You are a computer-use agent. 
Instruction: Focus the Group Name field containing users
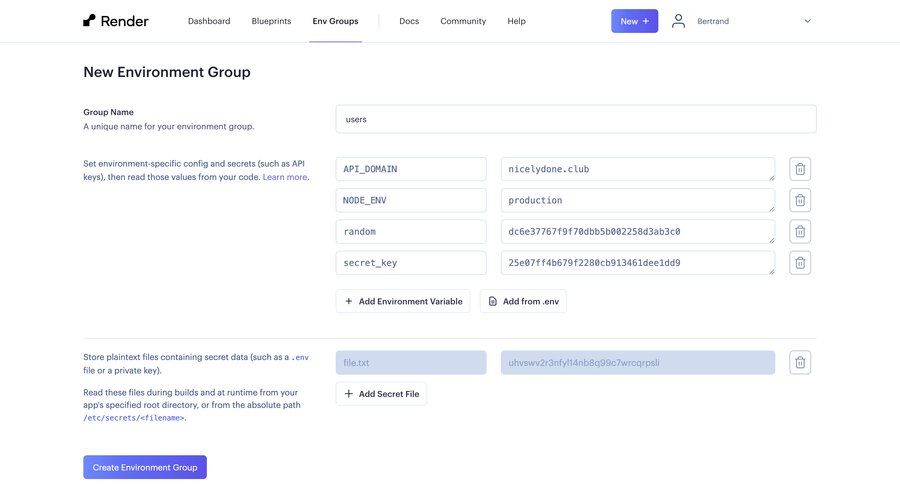point(576,119)
